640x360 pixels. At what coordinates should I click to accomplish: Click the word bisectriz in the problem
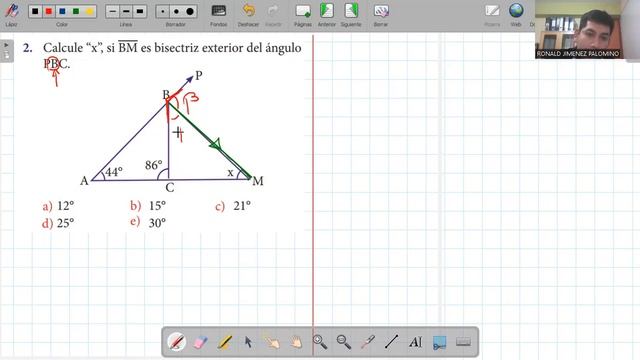pyautogui.click(x=176, y=48)
